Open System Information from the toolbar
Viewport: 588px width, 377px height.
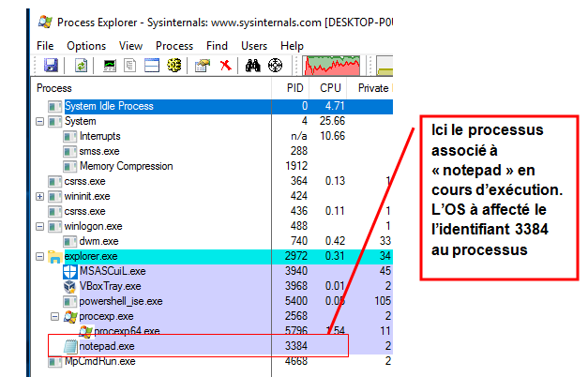(111, 65)
